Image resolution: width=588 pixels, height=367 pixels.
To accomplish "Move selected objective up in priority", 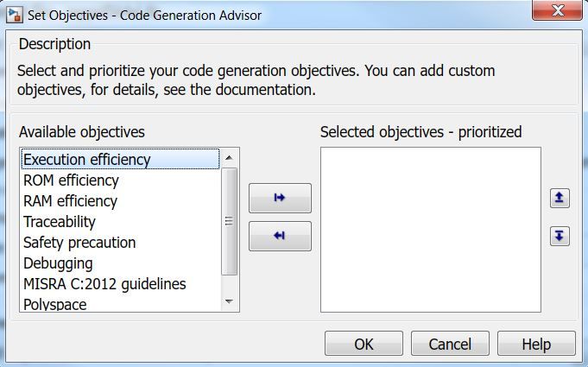I will (x=560, y=198).
